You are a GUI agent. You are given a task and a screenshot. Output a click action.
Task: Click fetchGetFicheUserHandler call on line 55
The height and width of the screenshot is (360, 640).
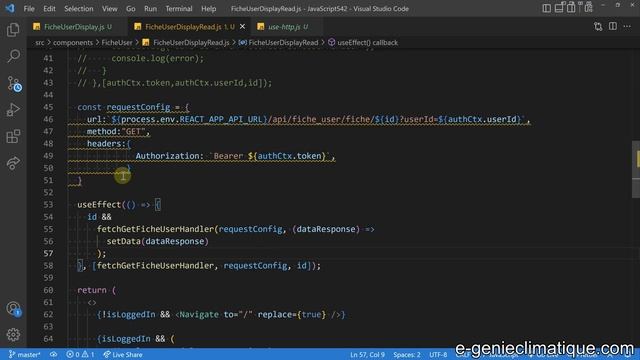click(x=156, y=229)
